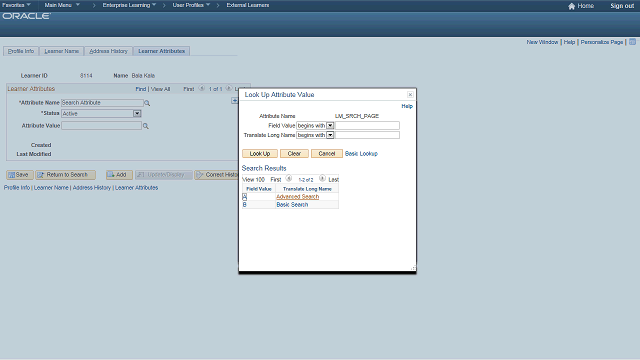Viewport: 640px width, 360px height.
Task: Click the Clear button in dialog
Action: click(x=294, y=153)
